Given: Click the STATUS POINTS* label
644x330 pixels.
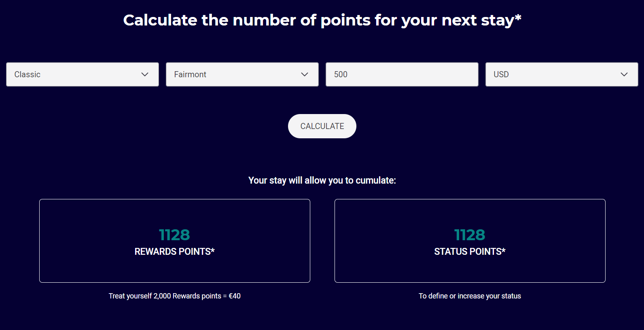Looking at the screenshot, I should click(x=470, y=251).
